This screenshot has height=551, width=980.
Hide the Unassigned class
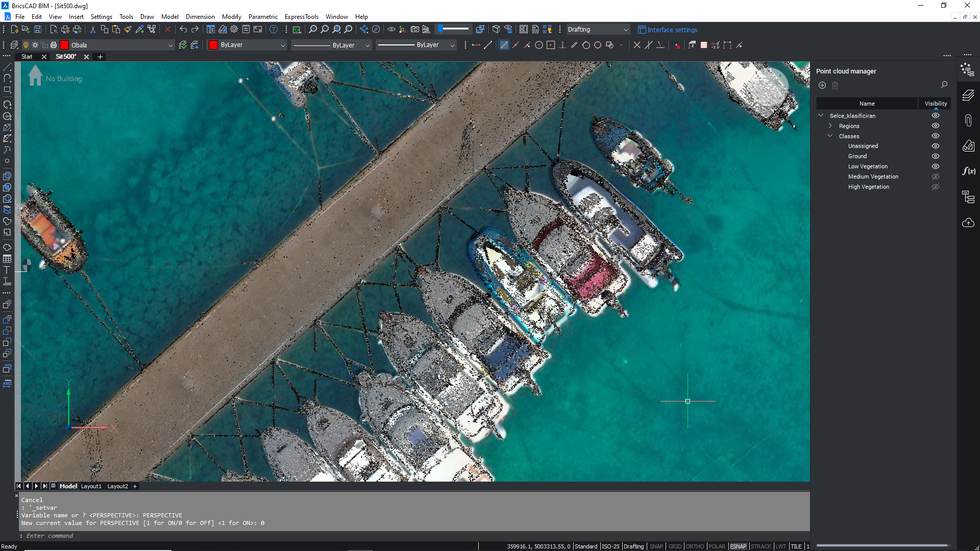click(x=936, y=146)
